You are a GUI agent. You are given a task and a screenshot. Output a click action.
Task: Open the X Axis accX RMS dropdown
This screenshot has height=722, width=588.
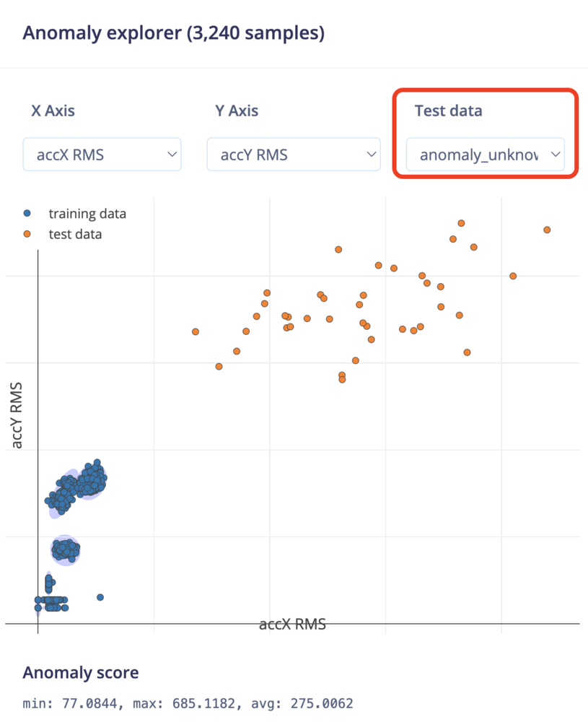click(102, 155)
